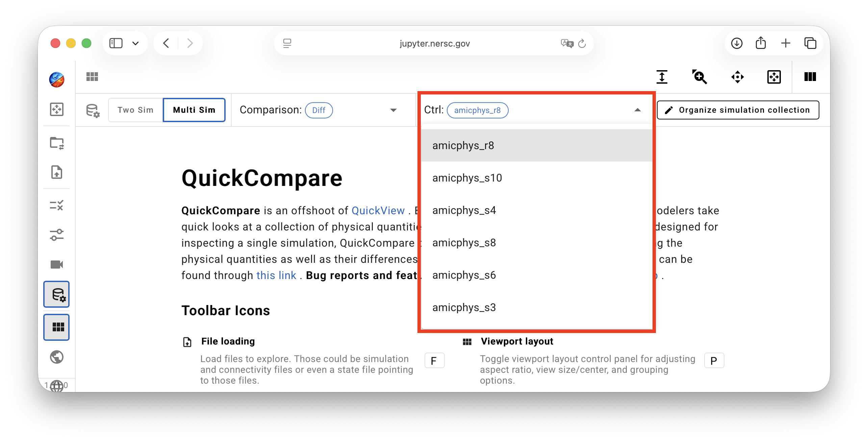Reload the page in Safari
The image size is (868, 442).
pyautogui.click(x=582, y=44)
